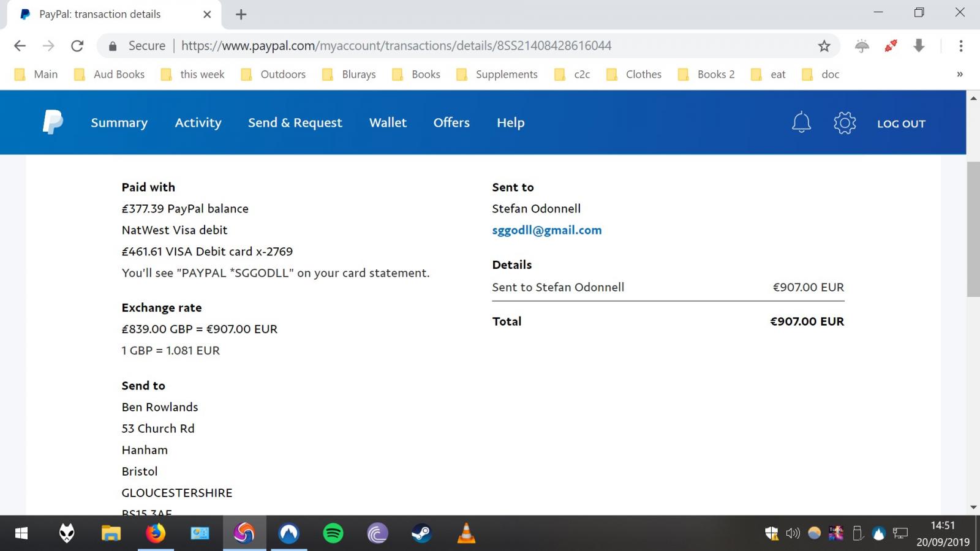Open the purple spiral app in taskbar
Screen dimensions: 980x551
click(x=377, y=533)
